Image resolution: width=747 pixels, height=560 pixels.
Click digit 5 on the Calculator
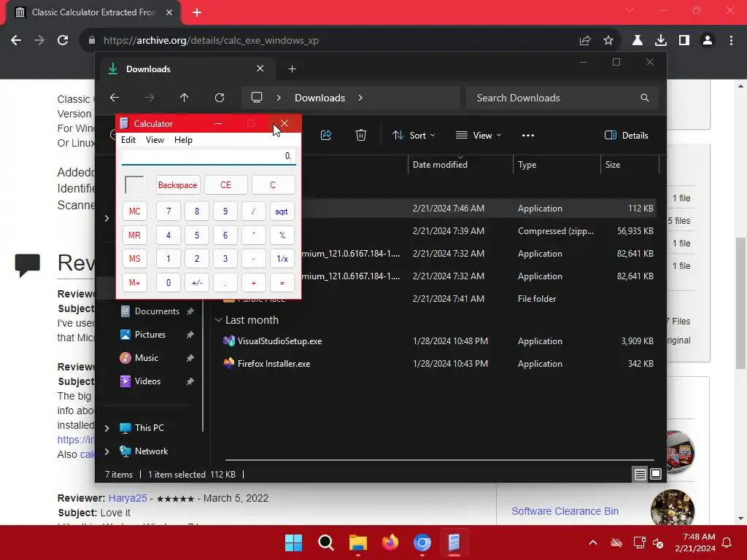coord(197,236)
